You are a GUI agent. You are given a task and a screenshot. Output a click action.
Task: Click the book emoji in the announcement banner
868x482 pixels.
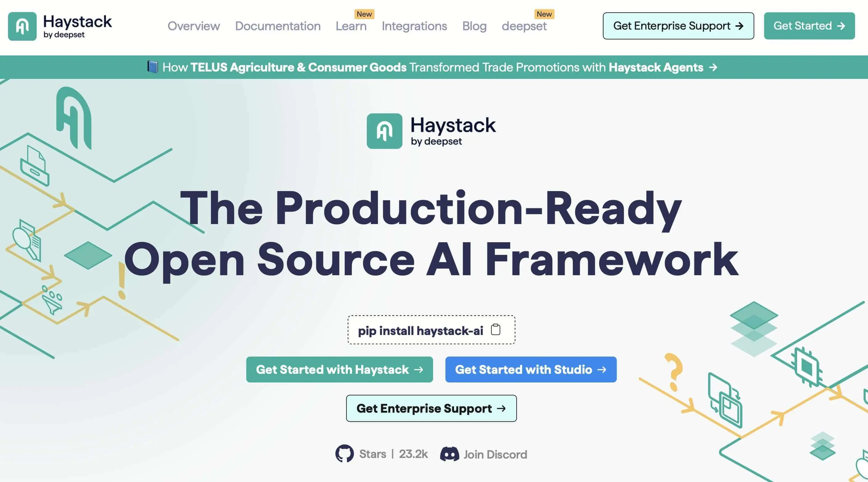click(x=152, y=67)
